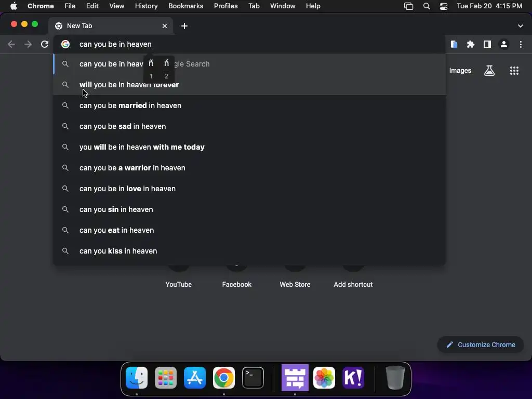Screen dimensions: 532x399
Task: Open the profile avatar icon
Action: pos(504,44)
